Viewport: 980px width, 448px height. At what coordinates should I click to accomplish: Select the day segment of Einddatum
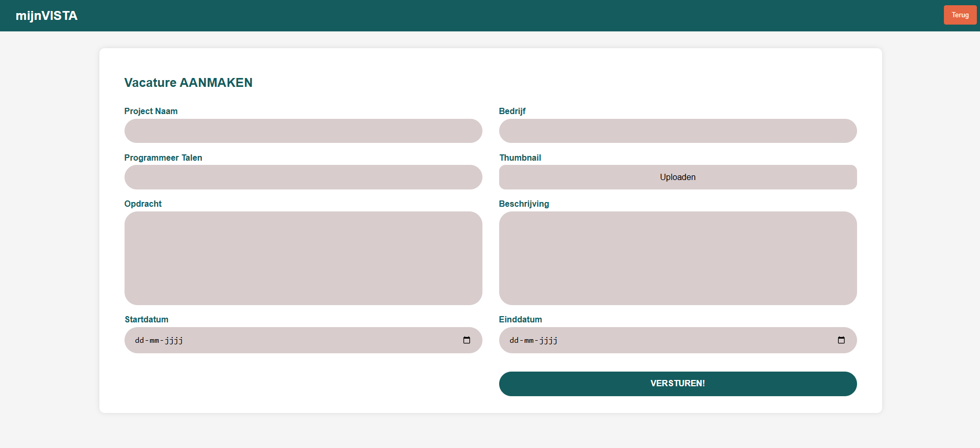[514, 340]
